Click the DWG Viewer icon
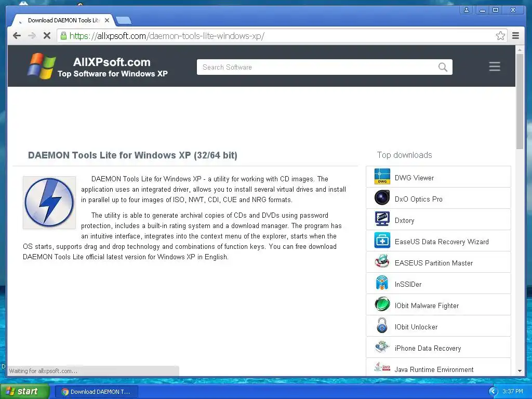Viewport: 532px width, 399px height. tap(382, 177)
